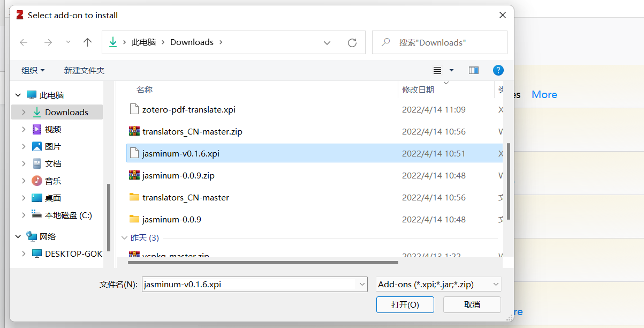Go forward with the right arrow
The image size is (644, 328).
coord(48,42)
